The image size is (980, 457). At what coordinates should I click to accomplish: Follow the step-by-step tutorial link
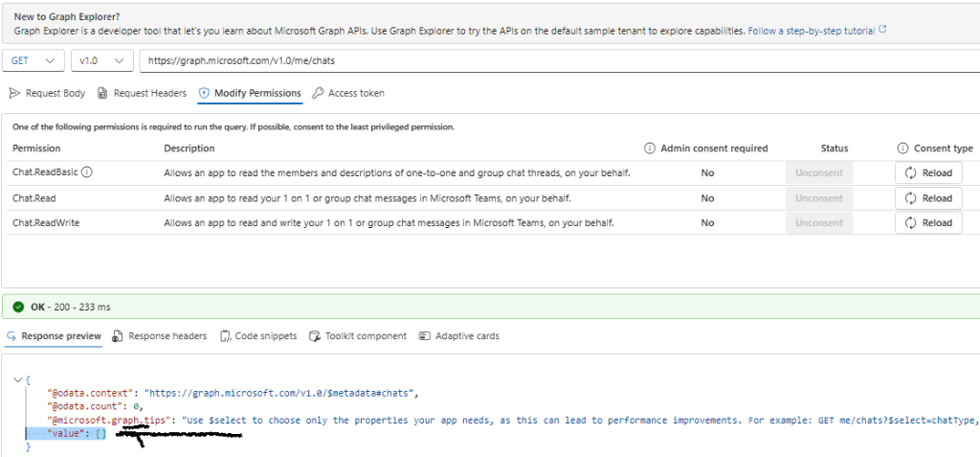click(x=812, y=30)
